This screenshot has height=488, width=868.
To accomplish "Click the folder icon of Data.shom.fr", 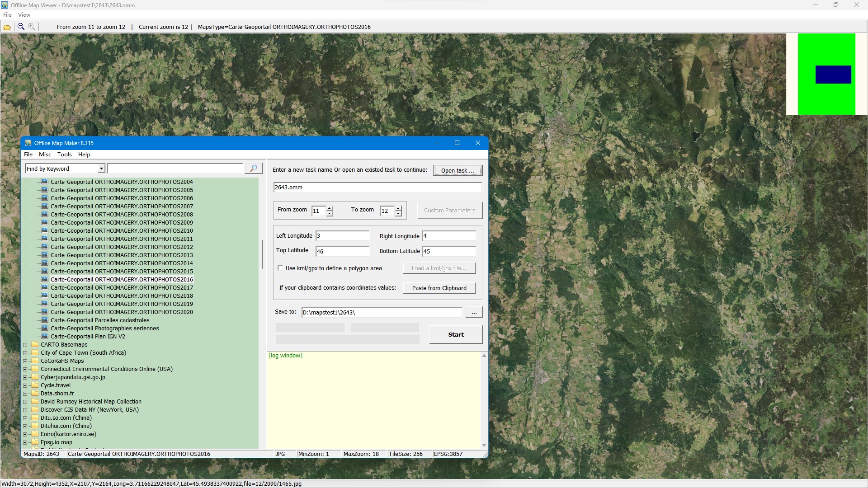I will pyautogui.click(x=35, y=393).
